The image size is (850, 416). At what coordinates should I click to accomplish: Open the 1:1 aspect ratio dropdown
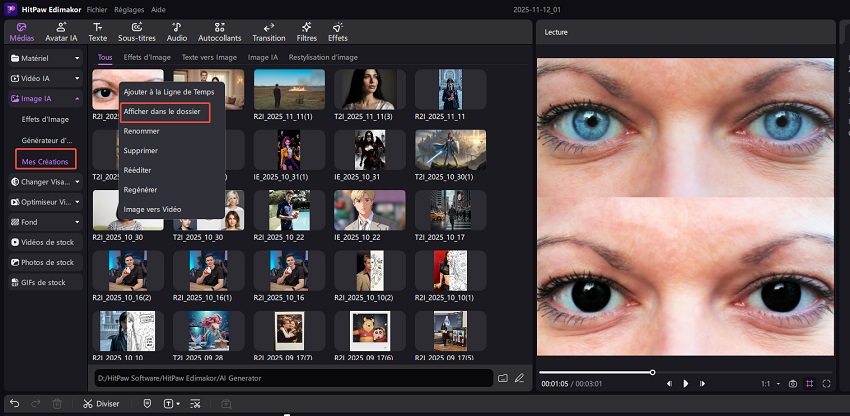(x=771, y=383)
